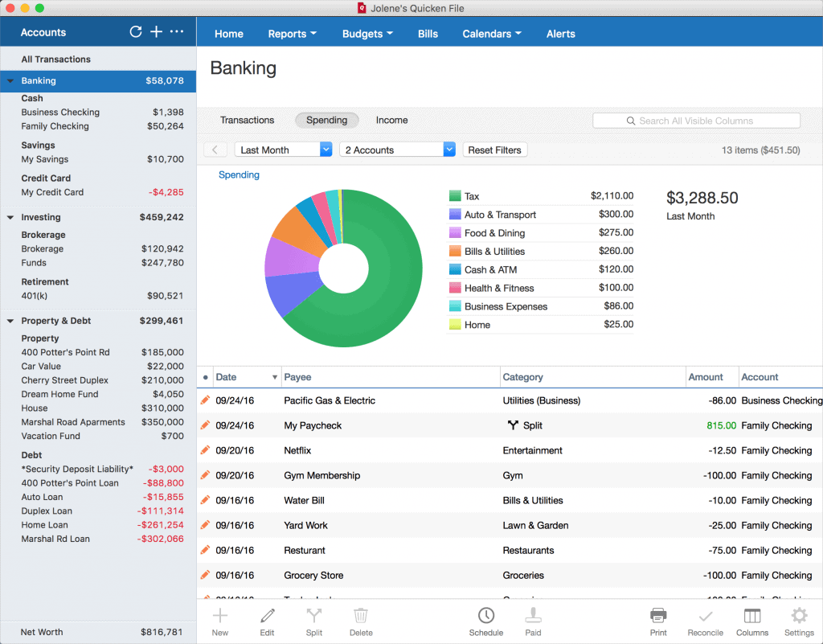Open the Alerts menu item
The height and width of the screenshot is (644, 823).
coord(560,34)
